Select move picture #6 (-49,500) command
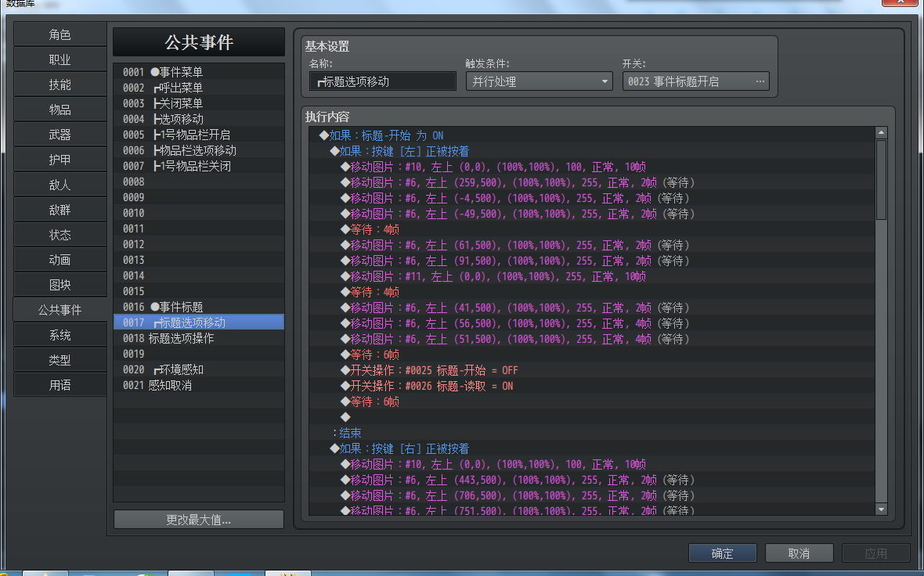This screenshot has height=576, width=924. point(592,214)
